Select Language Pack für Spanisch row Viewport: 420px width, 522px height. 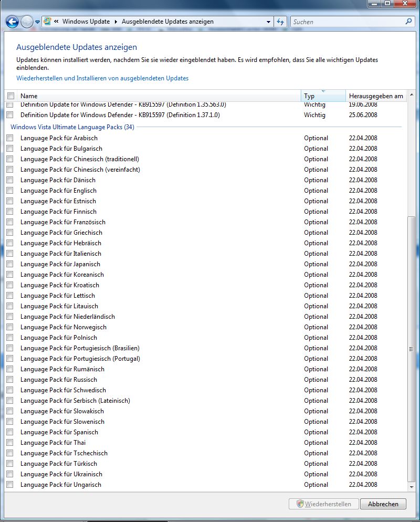click(x=206, y=432)
